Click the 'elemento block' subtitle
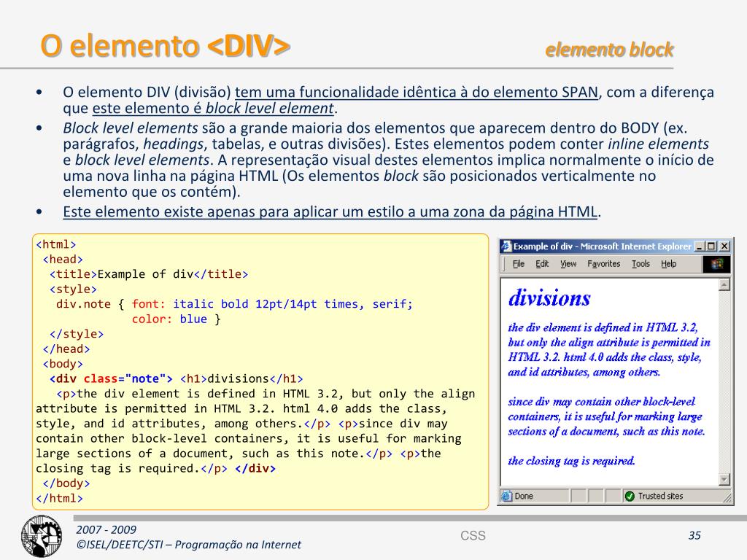This screenshot has height=560, width=747. (x=609, y=49)
